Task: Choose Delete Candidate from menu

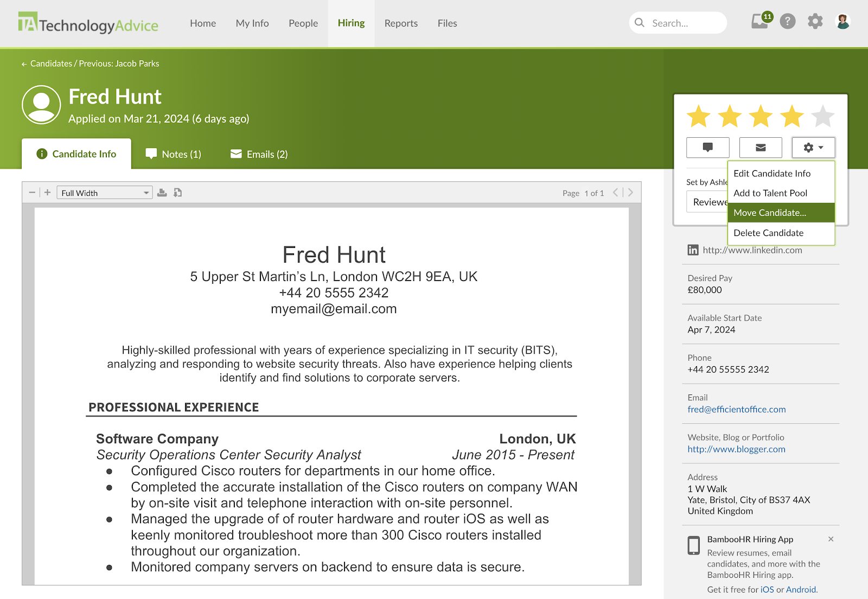Action: pos(781,233)
